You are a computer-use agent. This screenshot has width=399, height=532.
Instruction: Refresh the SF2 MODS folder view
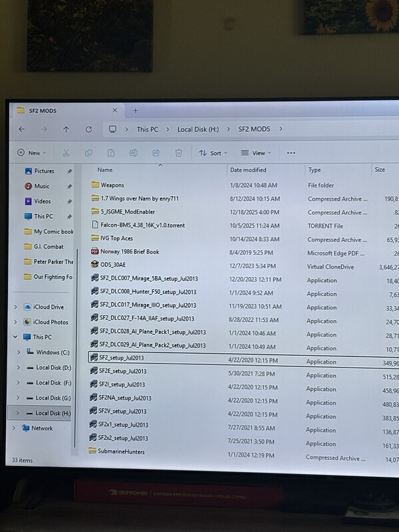(88, 129)
